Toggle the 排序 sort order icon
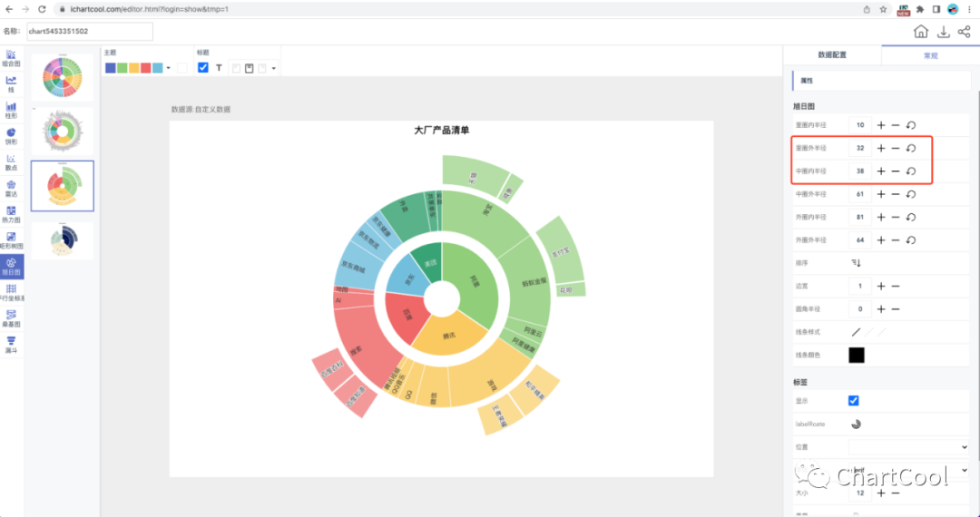 (x=856, y=263)
